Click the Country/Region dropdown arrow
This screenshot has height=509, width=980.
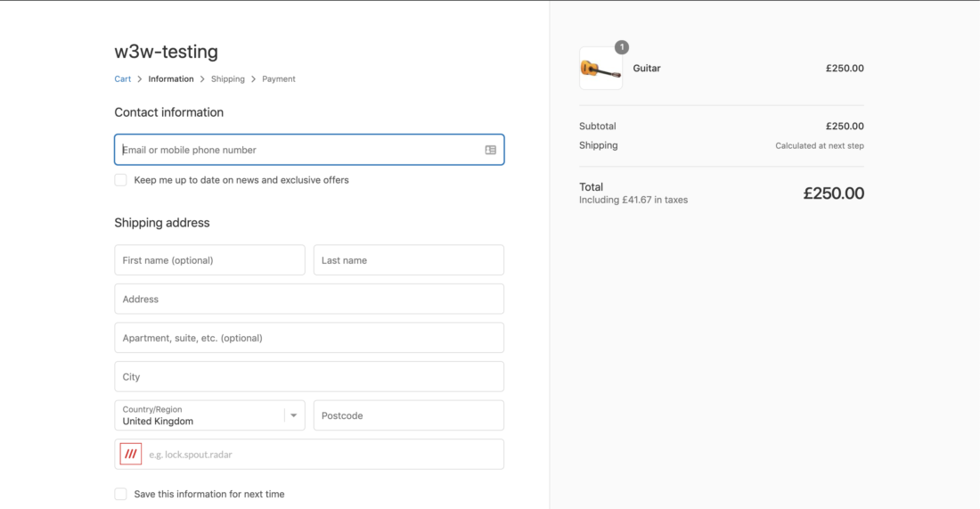click(x=293, y=415)
